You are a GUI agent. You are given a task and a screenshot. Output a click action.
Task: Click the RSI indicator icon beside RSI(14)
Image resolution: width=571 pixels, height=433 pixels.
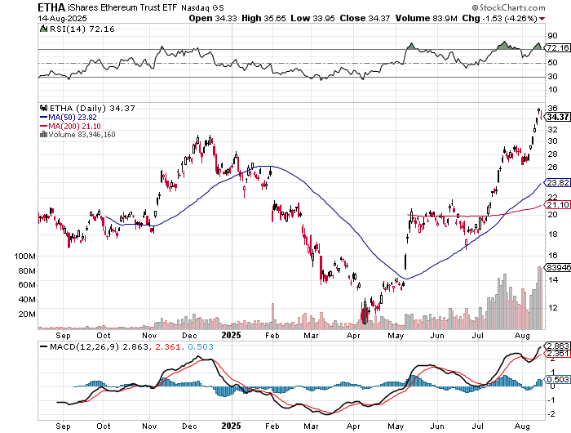(x=43, y=29)
